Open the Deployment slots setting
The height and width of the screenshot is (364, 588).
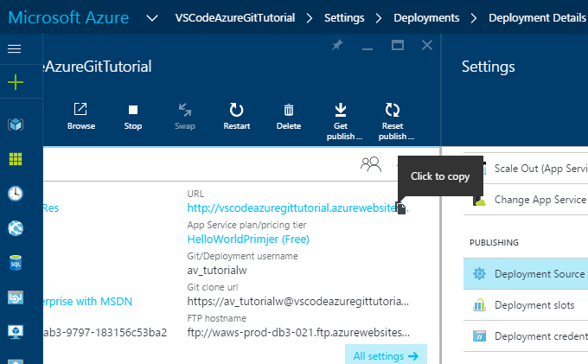click(526, 304)
